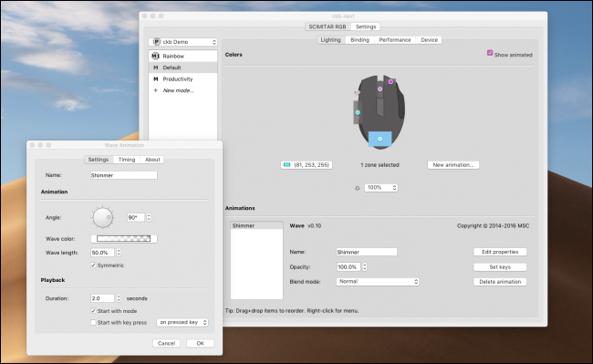593x364 pixels.
Task: Click the Delete animation button
Action: pyautogui.click(x=500, y=282)
